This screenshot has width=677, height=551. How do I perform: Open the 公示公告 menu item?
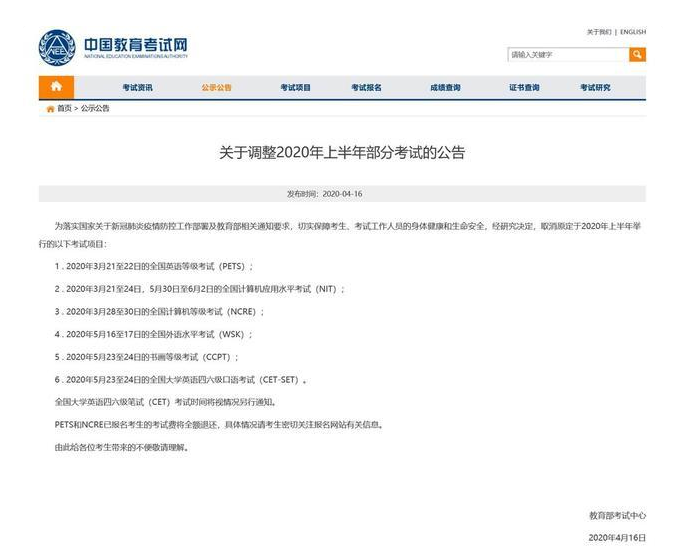click(x=217, y=88)
